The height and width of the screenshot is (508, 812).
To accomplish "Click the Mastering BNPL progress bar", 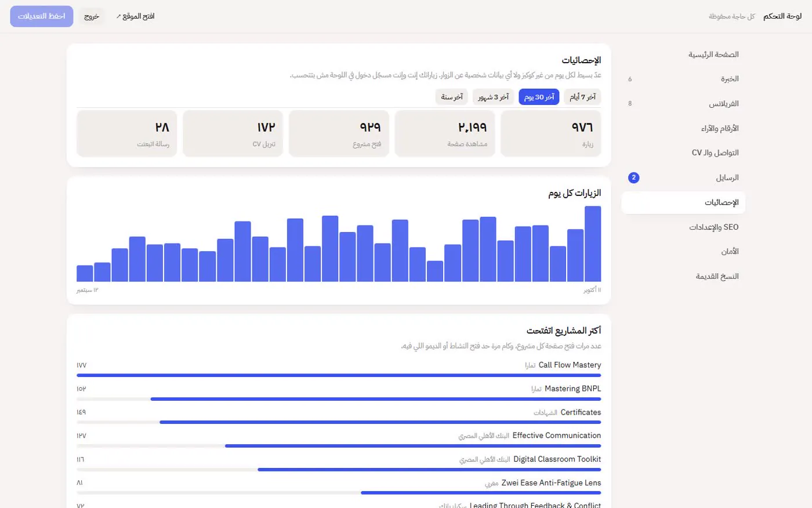I will point(339,399).
